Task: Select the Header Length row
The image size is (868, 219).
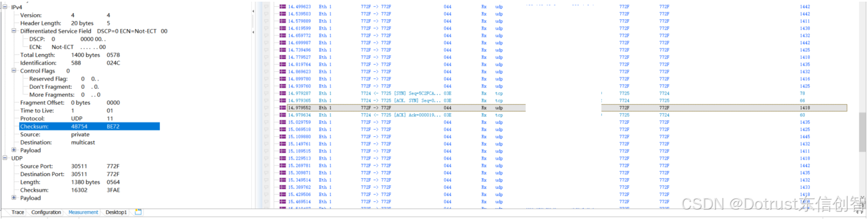Action: pos(65,23)
